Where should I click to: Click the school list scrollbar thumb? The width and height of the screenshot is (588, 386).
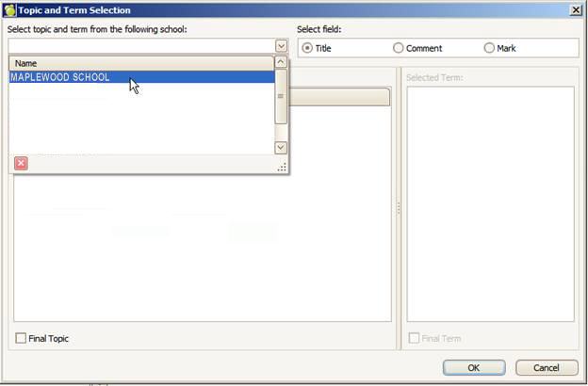pyautogui.click(x=281, y=96)
